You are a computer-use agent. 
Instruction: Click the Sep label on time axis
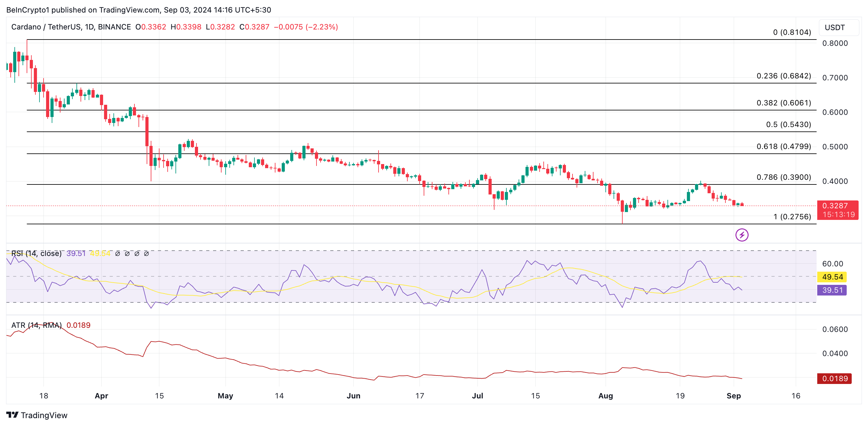coord(734,396)
